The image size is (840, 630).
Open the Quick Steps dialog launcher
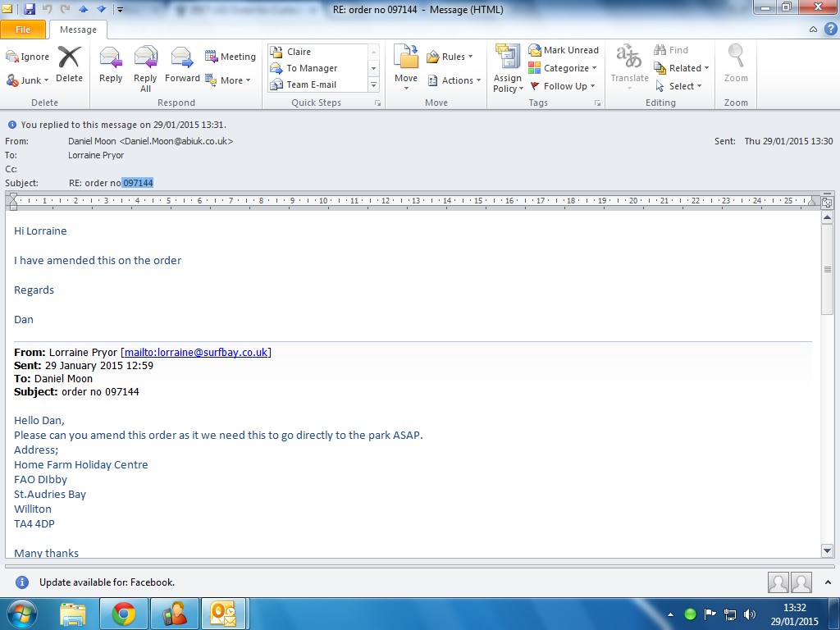(x=377, y=103)
